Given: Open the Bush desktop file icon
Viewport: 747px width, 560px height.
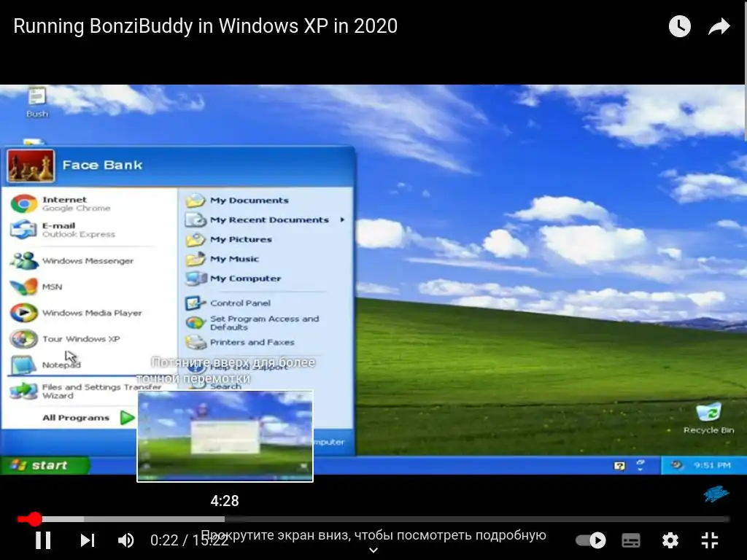Looking at the screenshot, I should [36, 102].
